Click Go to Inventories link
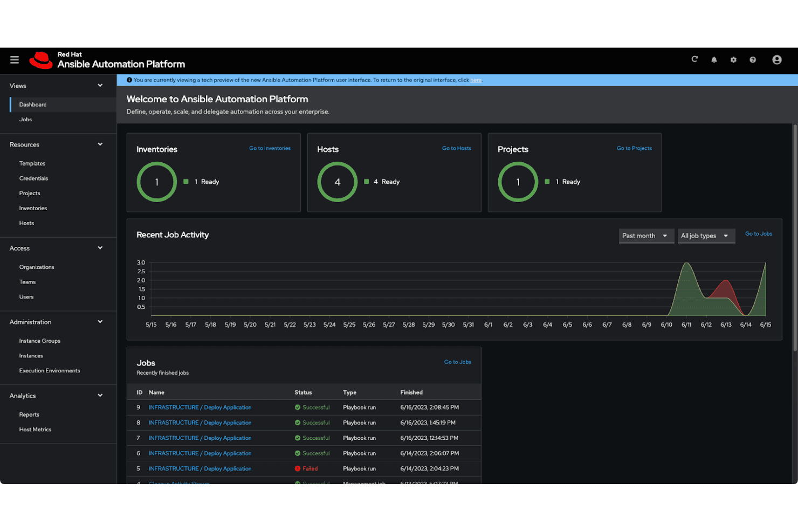Viewport: 798px width, 532px height. pos(270,148)
